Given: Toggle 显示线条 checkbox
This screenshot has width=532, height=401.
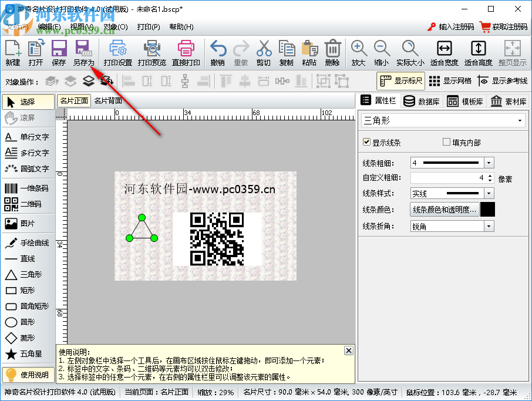Looking at the screenshot, I should pyautogui.click(x=366, y=142).
